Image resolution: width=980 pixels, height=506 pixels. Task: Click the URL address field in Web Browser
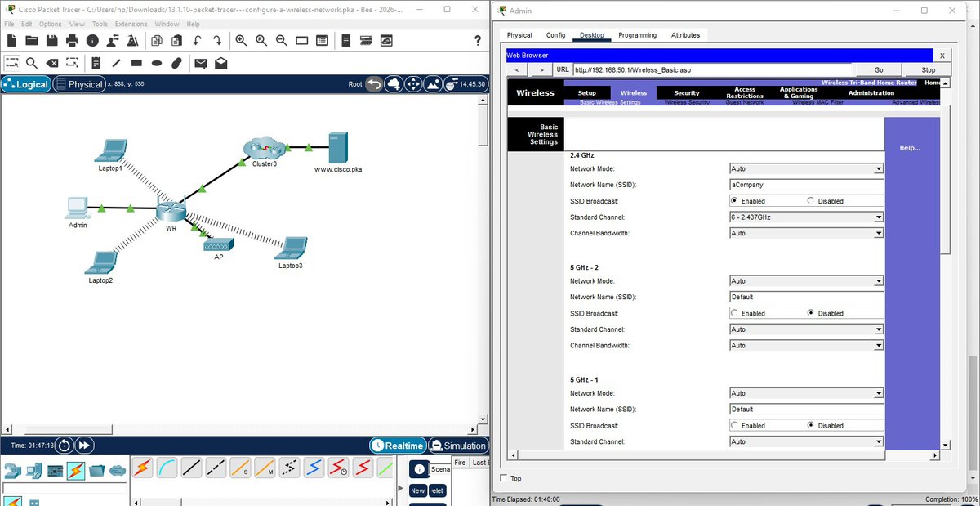point(712,70)
